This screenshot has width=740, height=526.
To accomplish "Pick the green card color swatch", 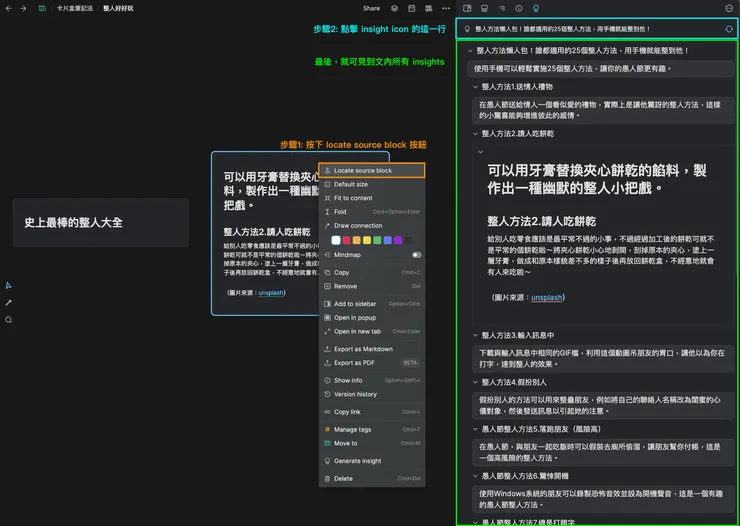I will 378,240.
